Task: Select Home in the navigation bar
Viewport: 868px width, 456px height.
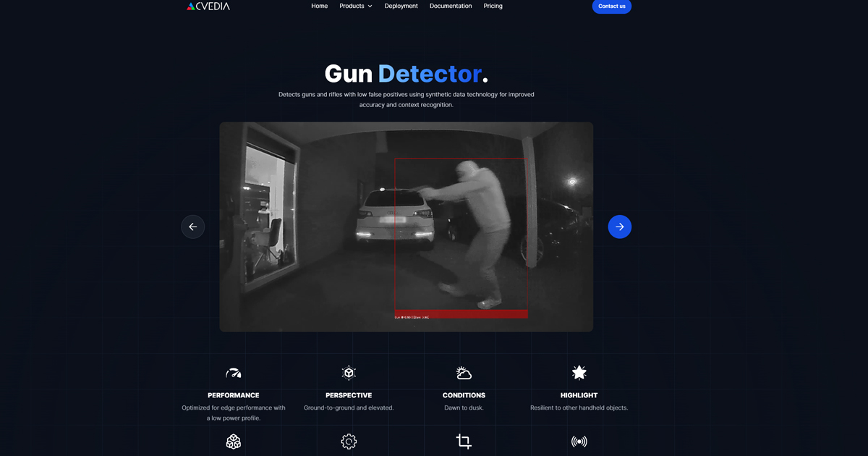Action: pyautogui.click(x=319, y=6)
